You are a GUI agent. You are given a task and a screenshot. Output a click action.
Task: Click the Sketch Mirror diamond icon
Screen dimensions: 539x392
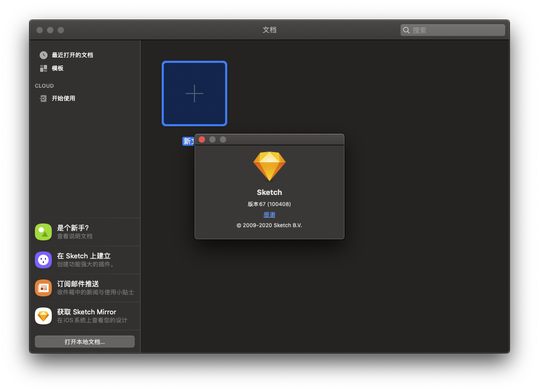(x=43, y=316)
